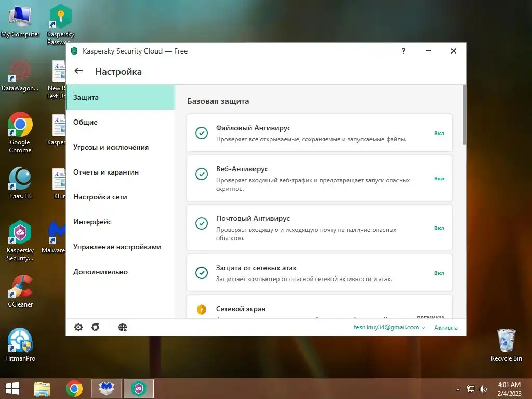Image resolution: width=532 pixels, height=399 pixels.
Task: Click the Базовая защита heading
Action: pyautogui.click(x=218, y=101)
